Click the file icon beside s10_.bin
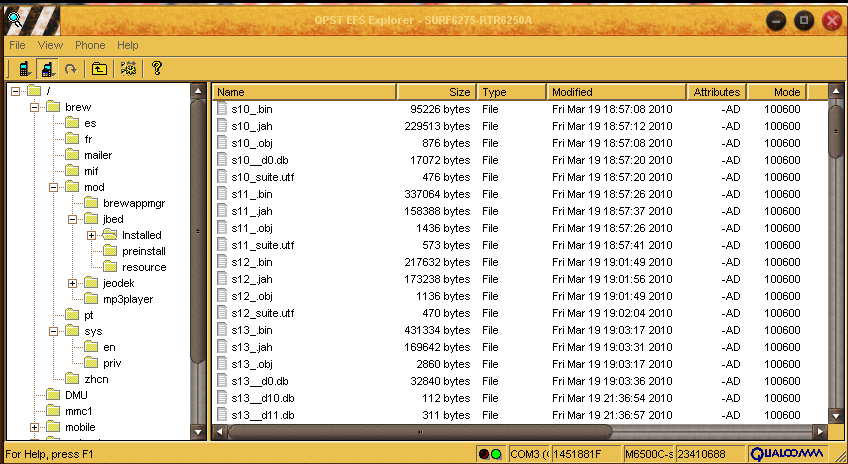Image resolution: width=848 pixels, height=464 pixels. (x=222, y=109)
